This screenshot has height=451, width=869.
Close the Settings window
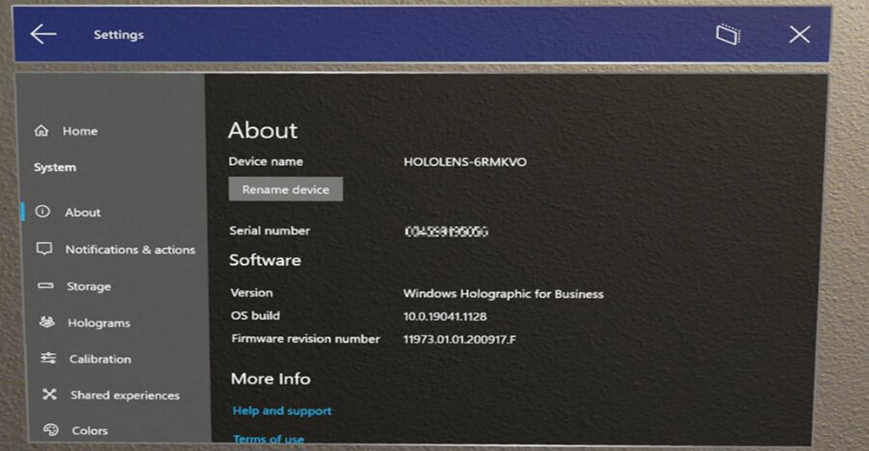pyautogui.click(x=799, y=34)
